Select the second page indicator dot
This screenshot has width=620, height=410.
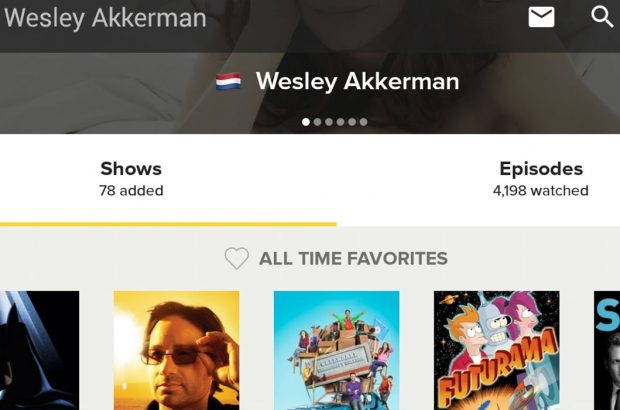tap(317, 122)
